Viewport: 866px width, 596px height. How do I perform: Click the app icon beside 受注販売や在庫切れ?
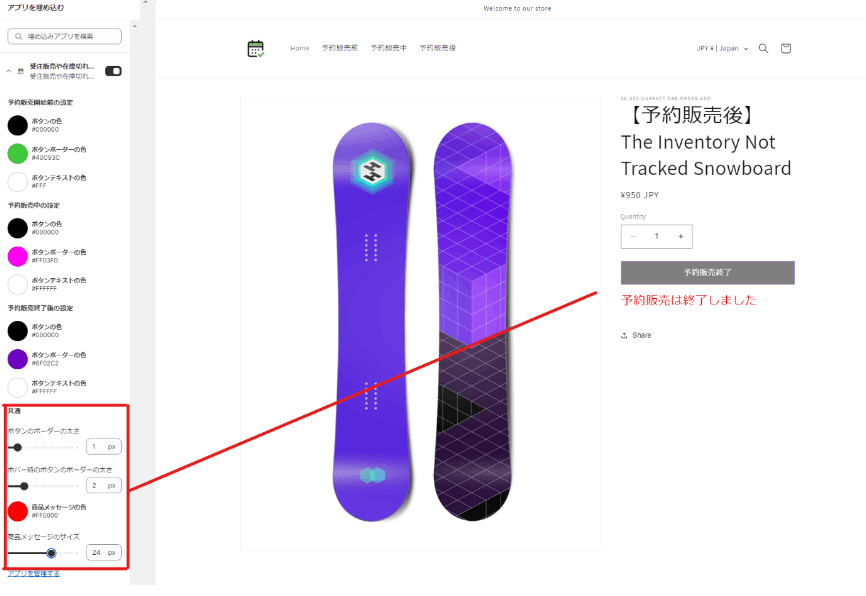tap(20, 71)
